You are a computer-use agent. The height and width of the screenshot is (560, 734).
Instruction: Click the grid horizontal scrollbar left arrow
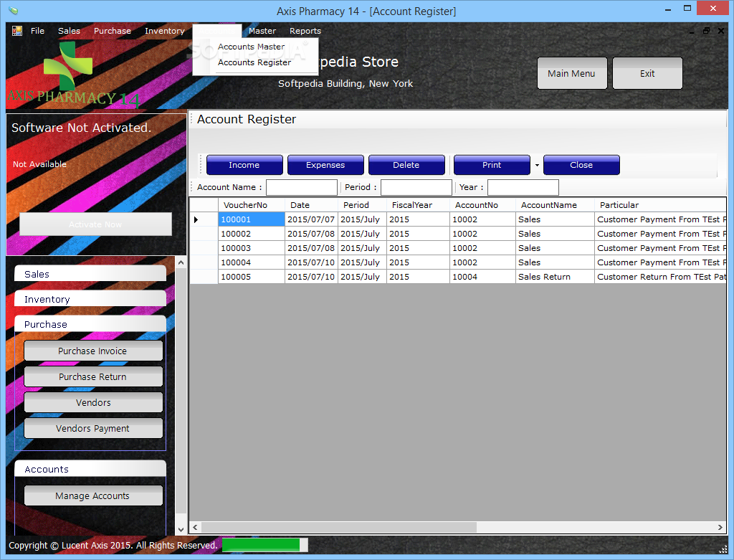[195, 527]
